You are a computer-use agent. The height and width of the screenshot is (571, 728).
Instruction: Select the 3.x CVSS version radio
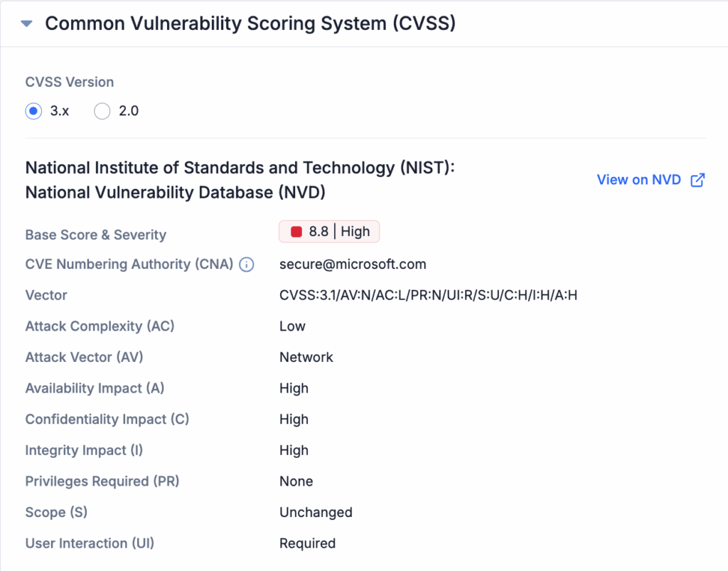tap(33, 112)
